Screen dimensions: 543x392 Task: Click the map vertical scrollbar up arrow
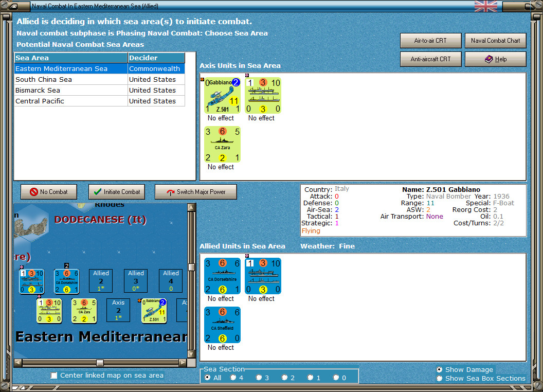(x=191, y=207)
